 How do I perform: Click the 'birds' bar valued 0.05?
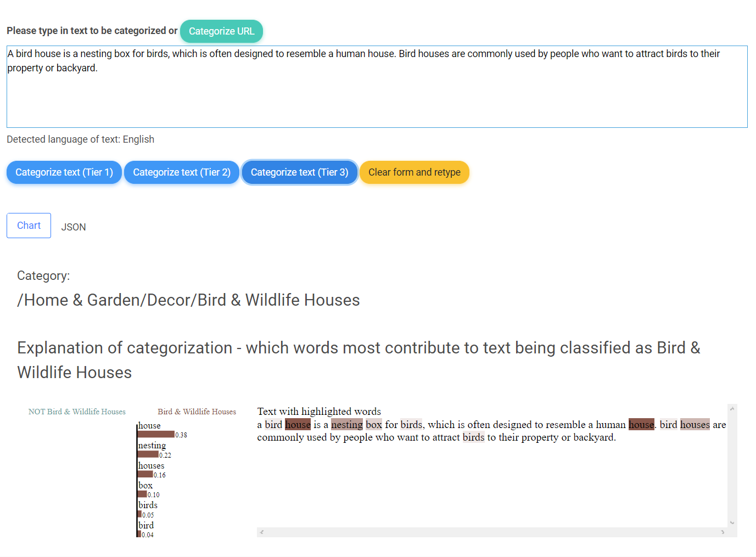139,514
